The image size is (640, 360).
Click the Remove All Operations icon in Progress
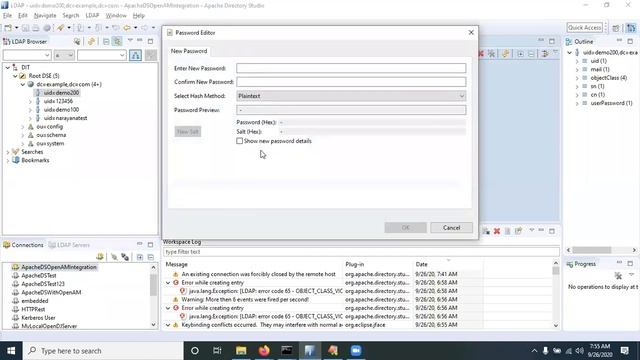tap(618, 276)
